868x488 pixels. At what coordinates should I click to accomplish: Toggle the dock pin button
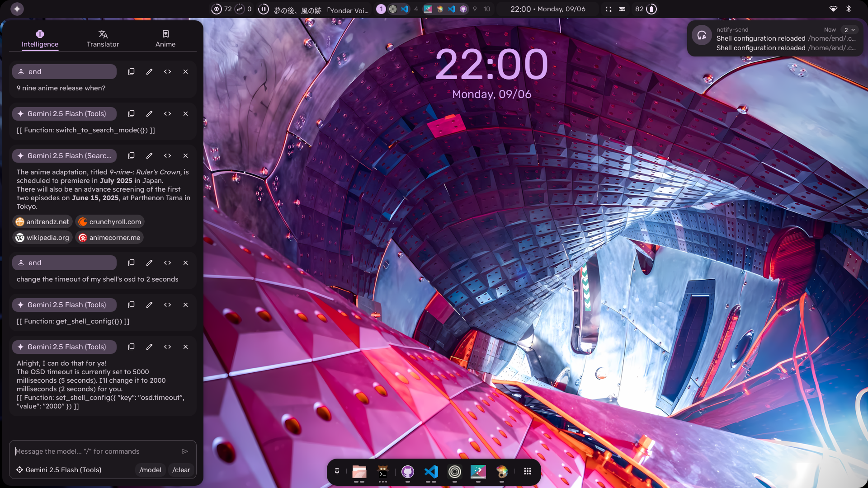337,472
